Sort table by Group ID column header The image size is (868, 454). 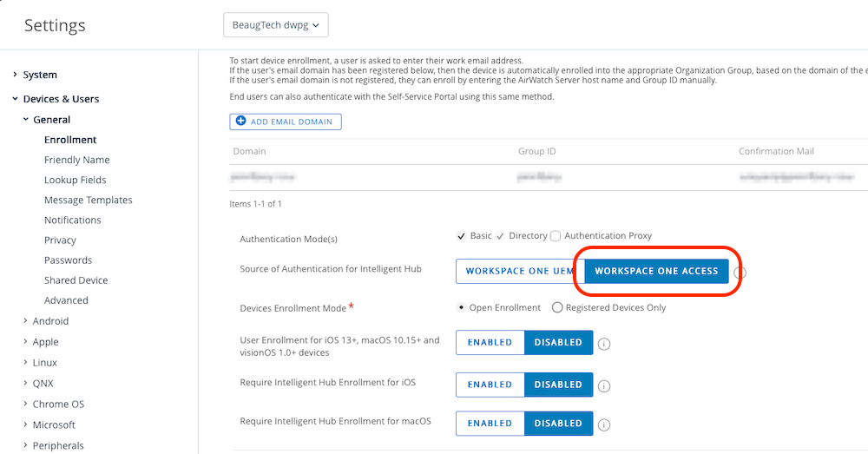point(536,151)
